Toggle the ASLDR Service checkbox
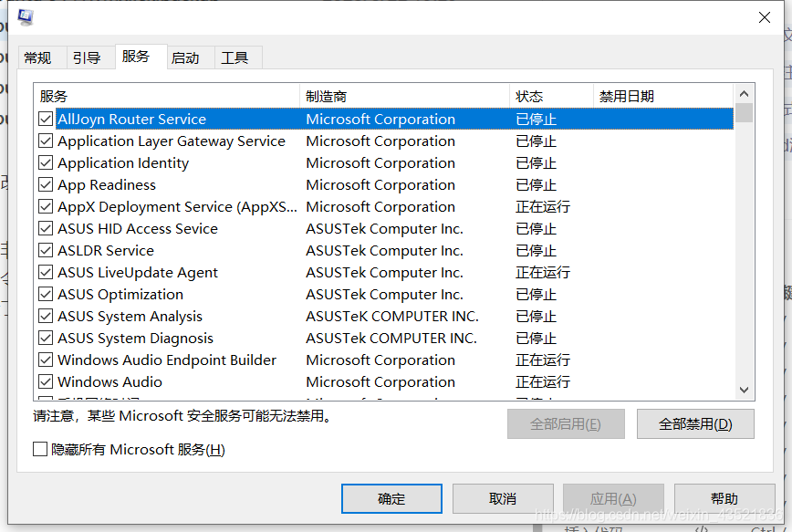Viewport: 792px width, 532px height. (x=46, y=251)
